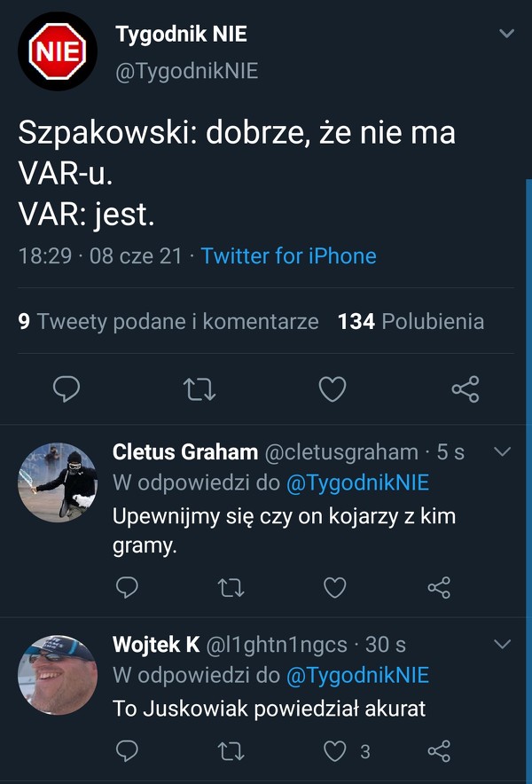
Task: Retweet Wojtek K's reply
Action: 231,752
